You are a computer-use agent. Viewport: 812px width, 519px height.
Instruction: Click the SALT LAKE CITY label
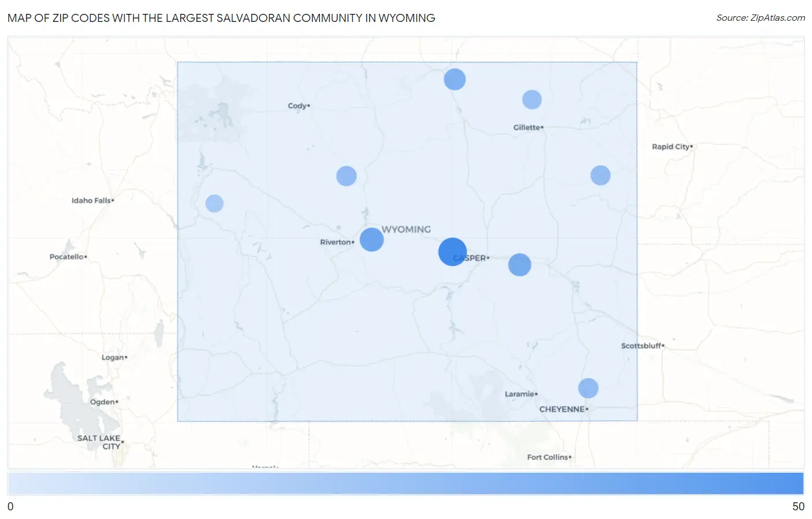(99, 442)
